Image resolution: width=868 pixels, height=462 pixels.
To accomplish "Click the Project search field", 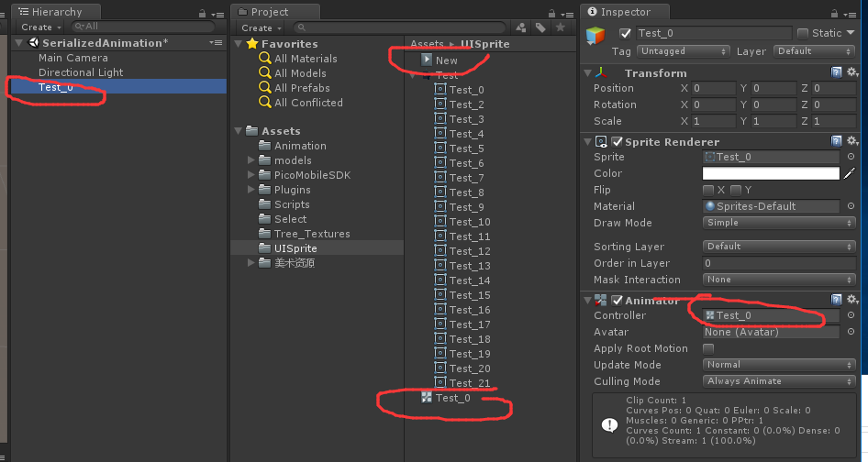I will coord(399,27).
